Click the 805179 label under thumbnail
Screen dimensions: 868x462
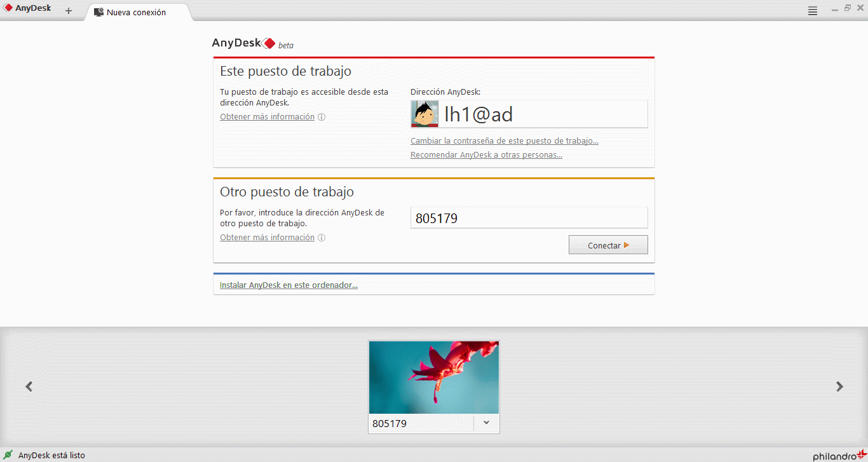coord(390,423)
